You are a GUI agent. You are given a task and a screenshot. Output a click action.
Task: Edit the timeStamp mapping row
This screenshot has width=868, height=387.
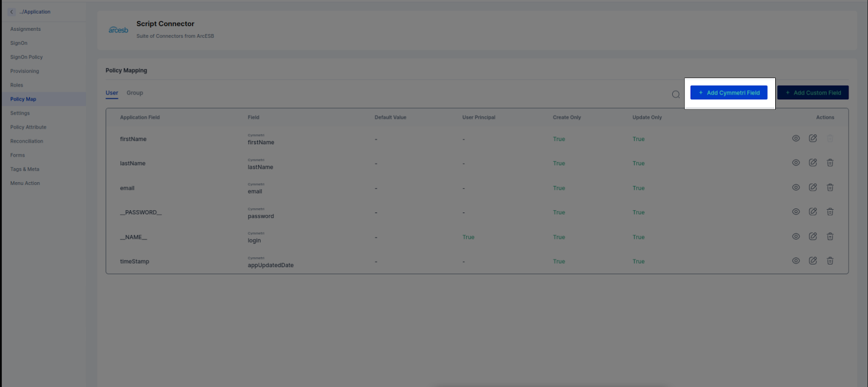[x=813, y=261]
